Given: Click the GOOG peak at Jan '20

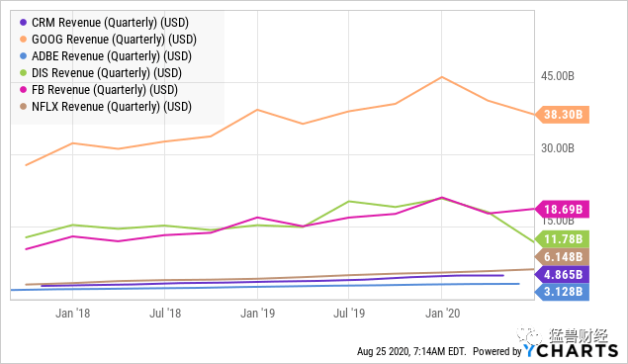Looking at the screenshot, I should click(442, 77).
